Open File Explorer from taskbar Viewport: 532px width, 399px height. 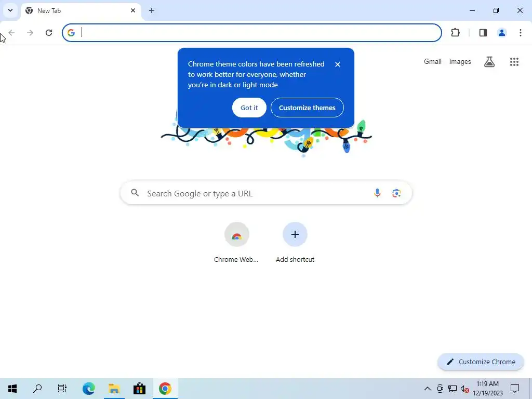(x=114, y=389)
